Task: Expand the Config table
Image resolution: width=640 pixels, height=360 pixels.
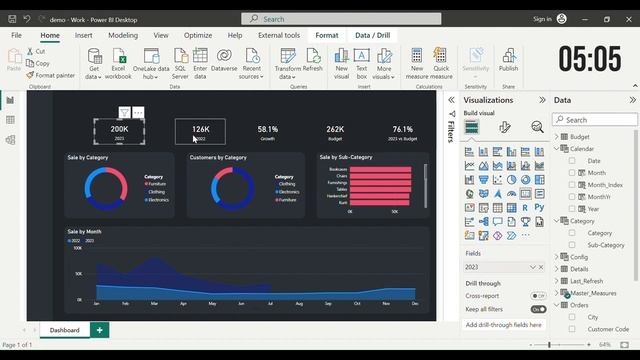Action: click(x=556, y=257)
